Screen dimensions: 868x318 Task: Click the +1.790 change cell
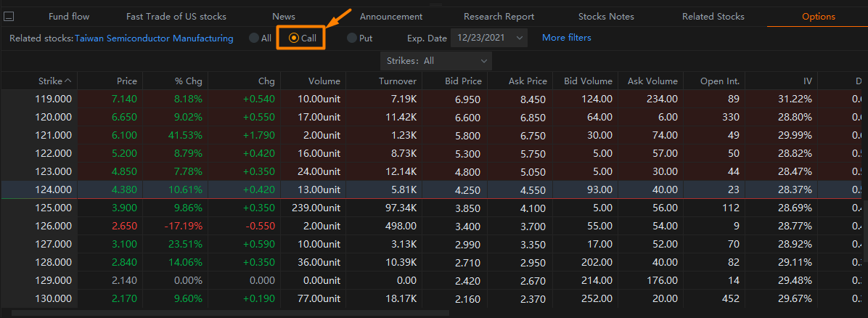(259, 135)
